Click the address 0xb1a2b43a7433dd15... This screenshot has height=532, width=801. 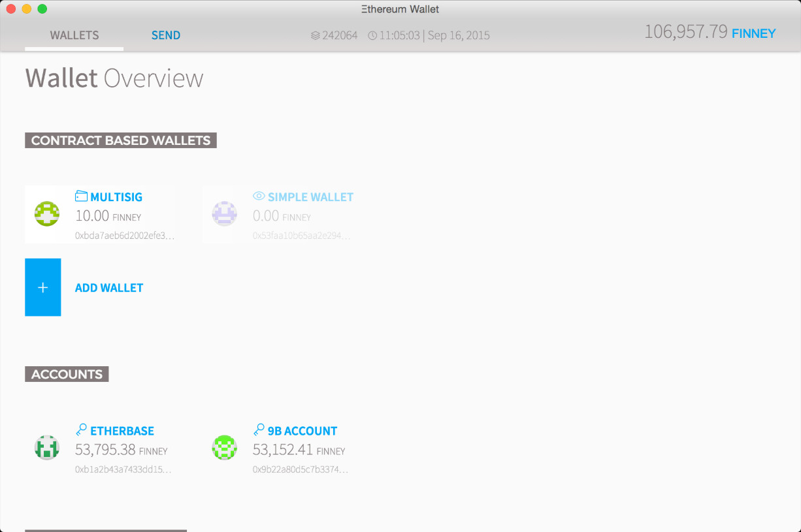pos(123,469)
